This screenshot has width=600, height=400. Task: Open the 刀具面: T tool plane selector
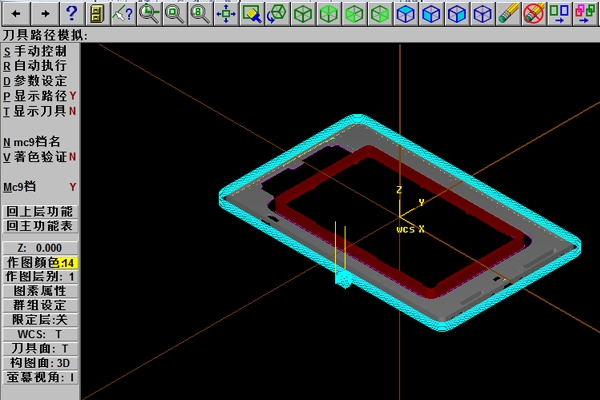(x=39, y=348)
